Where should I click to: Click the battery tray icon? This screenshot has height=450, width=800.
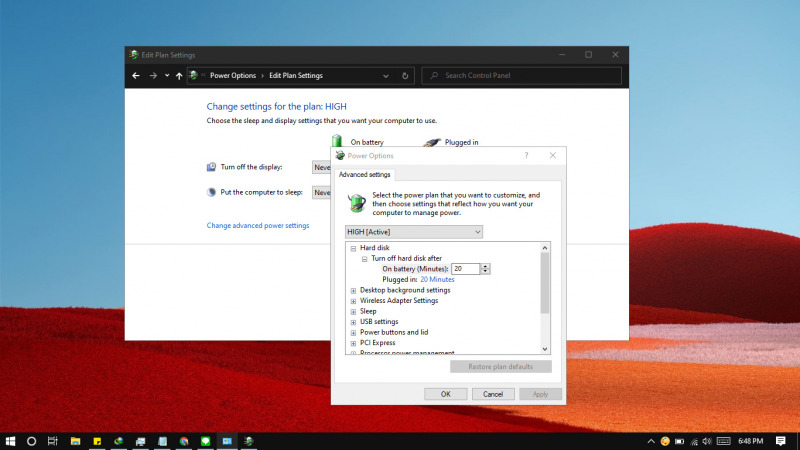(680, 441)
